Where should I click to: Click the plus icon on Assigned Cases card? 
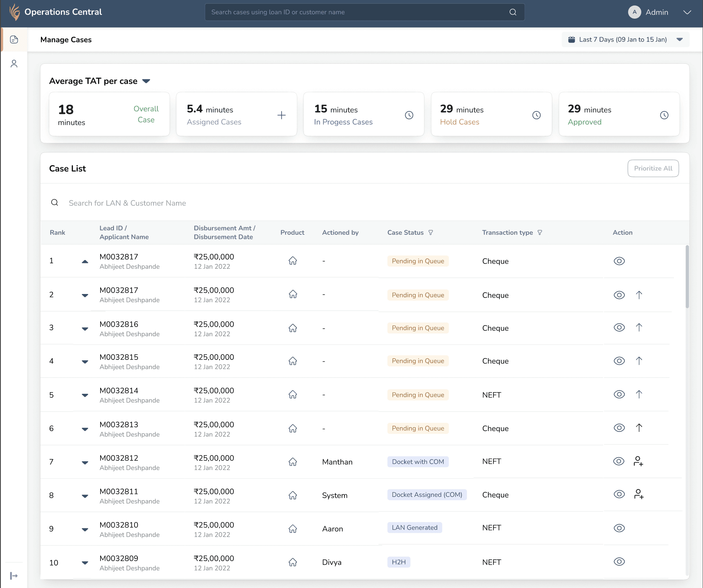282,115
